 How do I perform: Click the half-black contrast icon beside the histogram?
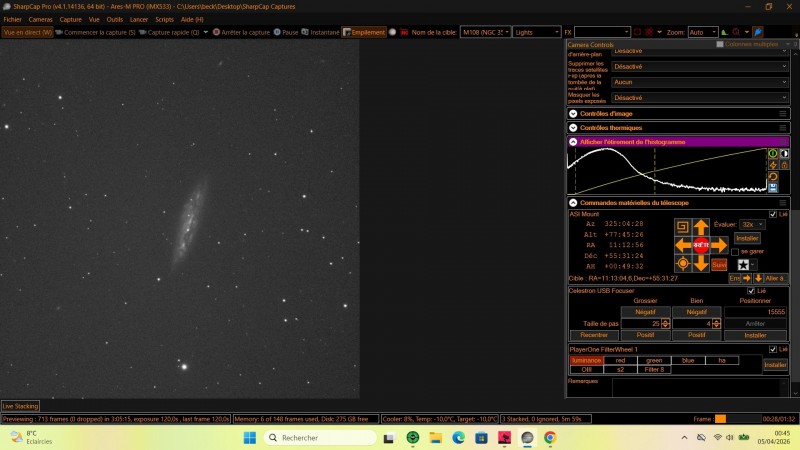point(785,154)
